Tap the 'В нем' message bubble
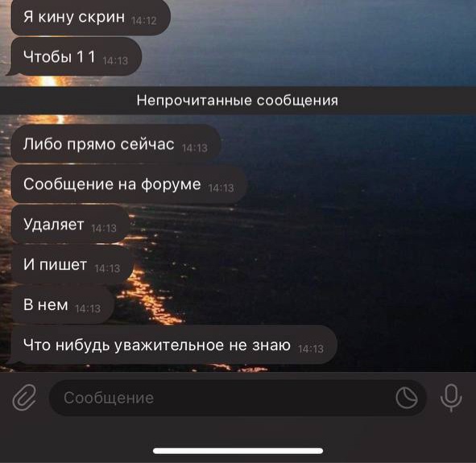The height and width of the screenshot is (463, 476). (x=63, y=304)
